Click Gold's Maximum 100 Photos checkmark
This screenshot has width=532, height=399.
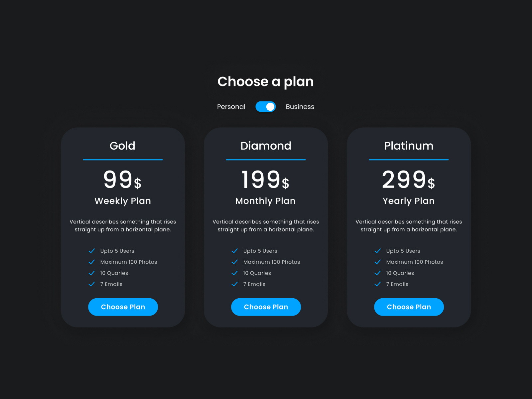point(92,262)
